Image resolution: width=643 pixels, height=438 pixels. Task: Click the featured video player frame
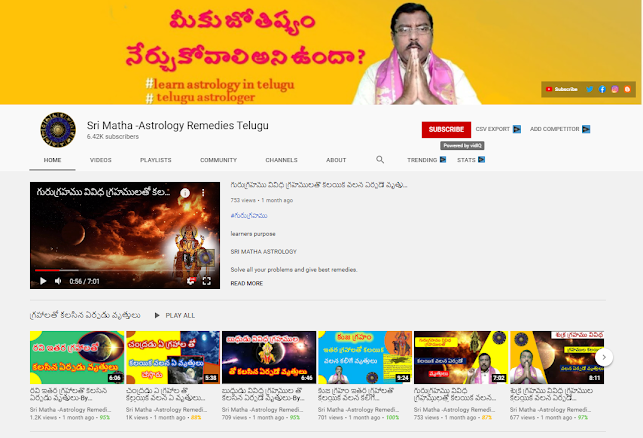(x=125, y=235)
